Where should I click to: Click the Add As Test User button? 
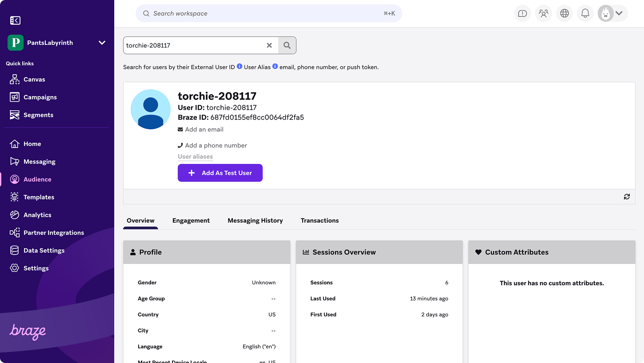[x=220, y=173]
